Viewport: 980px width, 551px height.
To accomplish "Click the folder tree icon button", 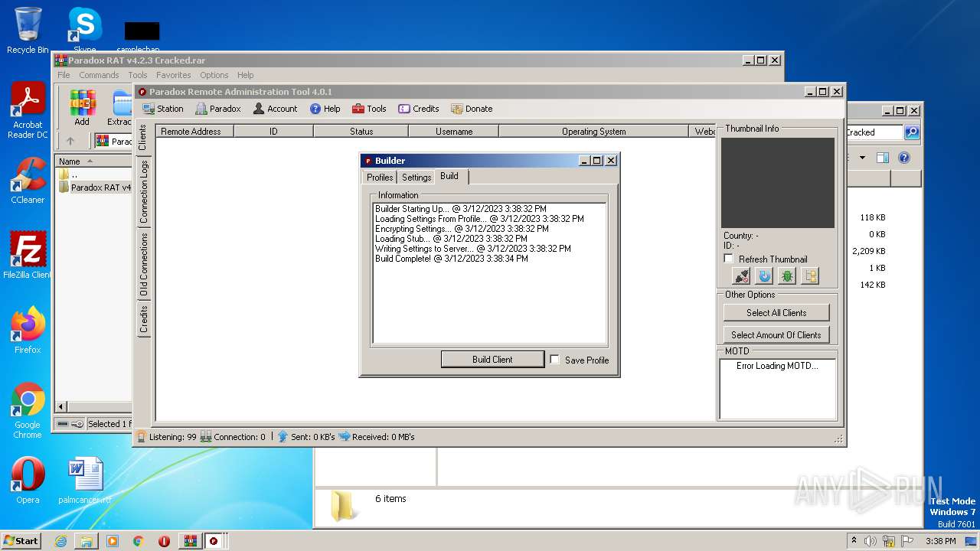I will (x=810, y=276).
